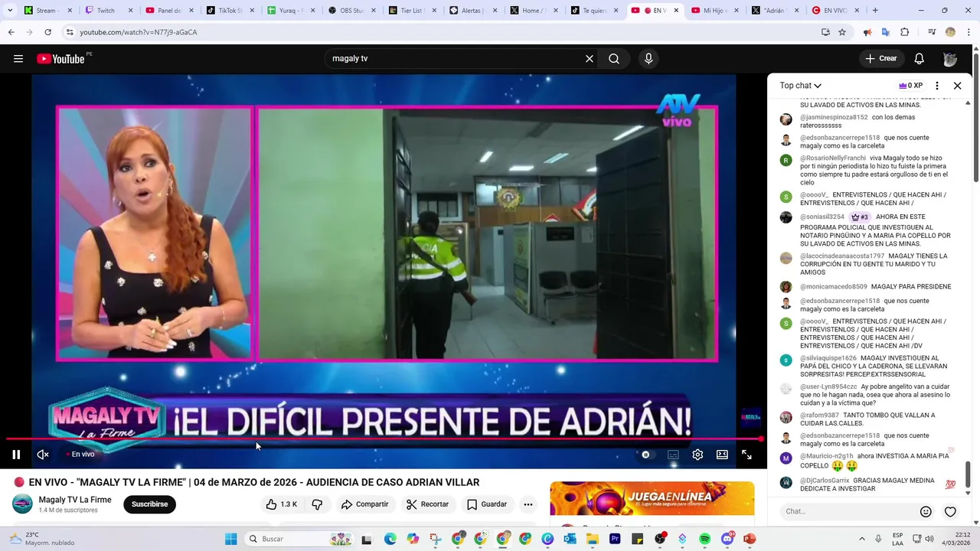Click the red video progress bar
The height and width of the screenshot is (551, 980).
[x=383, y=439]
